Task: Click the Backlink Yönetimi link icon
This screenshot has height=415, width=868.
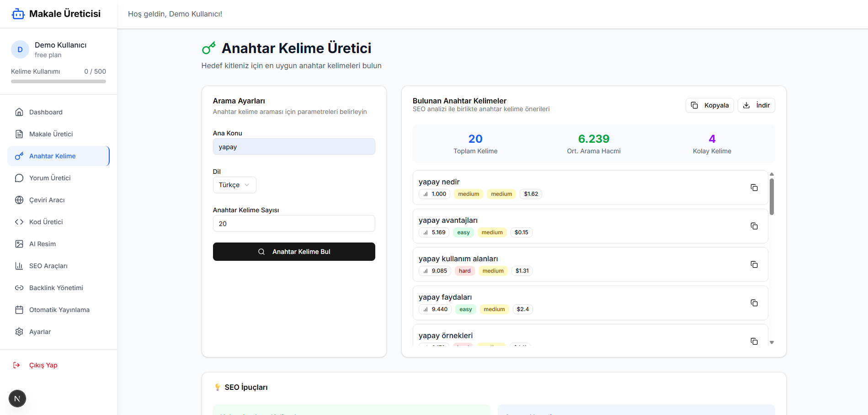Action: pyautogui.click(x=19, y=288)
